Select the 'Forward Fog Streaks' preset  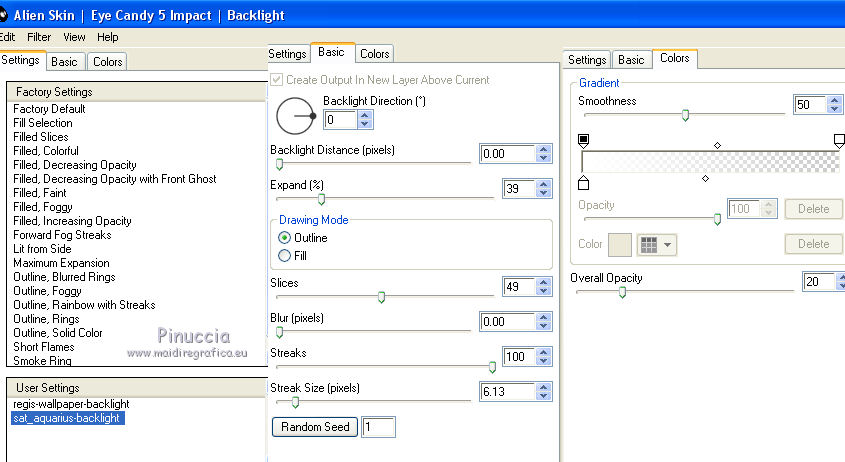62,235
